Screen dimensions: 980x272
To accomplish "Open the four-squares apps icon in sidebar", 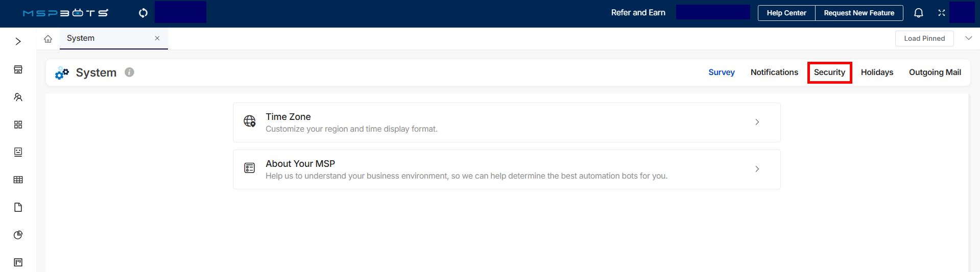I will pos(18,125).
